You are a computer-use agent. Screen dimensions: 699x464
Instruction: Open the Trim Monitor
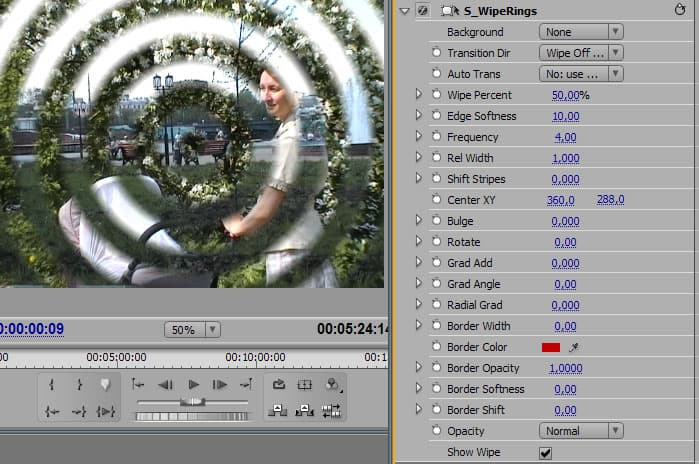[331, 411]
